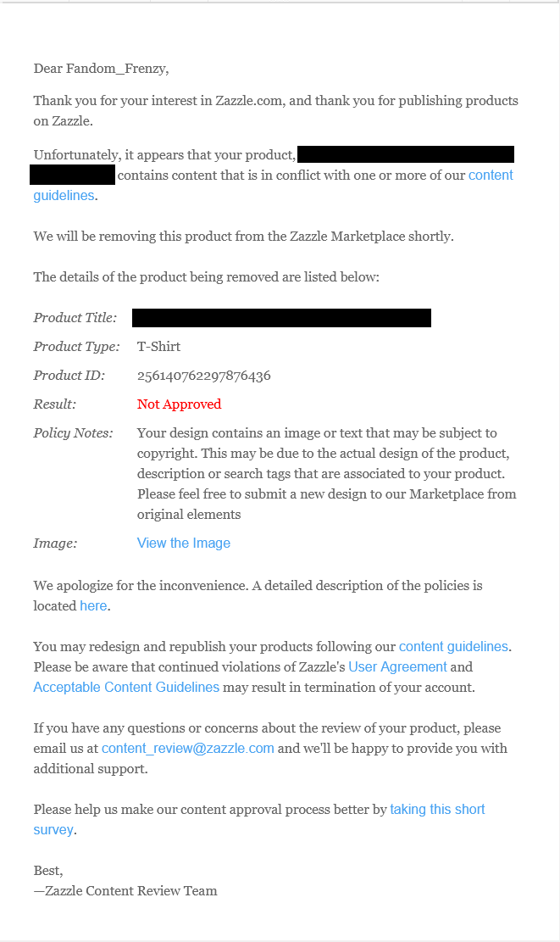
Task: Click the Result label
Action: point(54,404)
